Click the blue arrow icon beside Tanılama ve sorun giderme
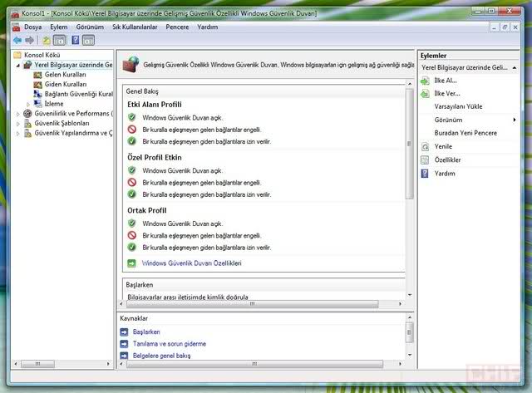Screen dimensions: 532x393 [x=124, y=344]
